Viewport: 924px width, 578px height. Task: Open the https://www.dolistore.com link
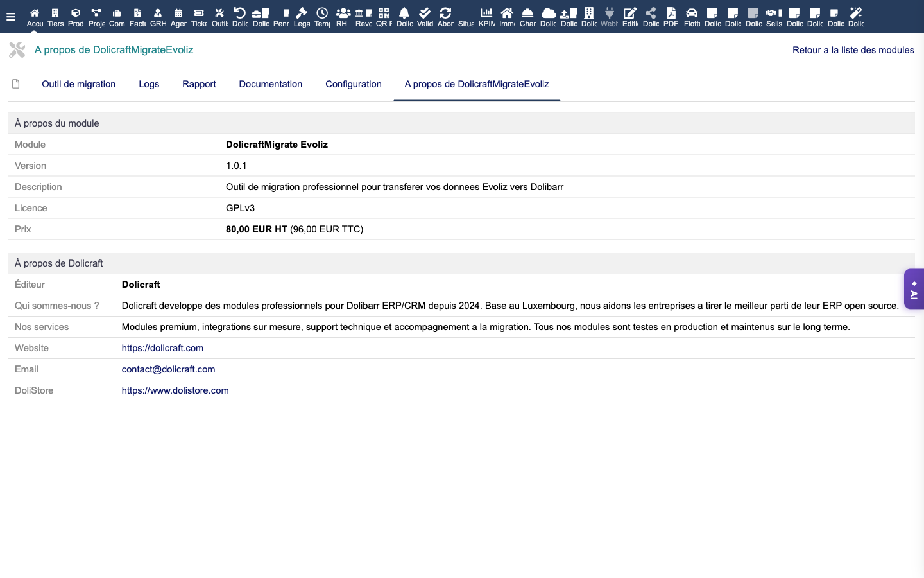pyautogui.click(x=175, y=390)
